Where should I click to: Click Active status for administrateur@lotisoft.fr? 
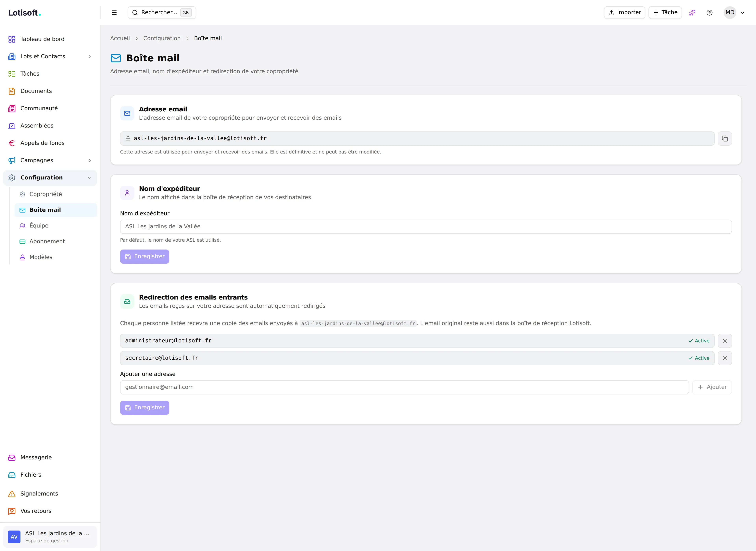point(699,341)
